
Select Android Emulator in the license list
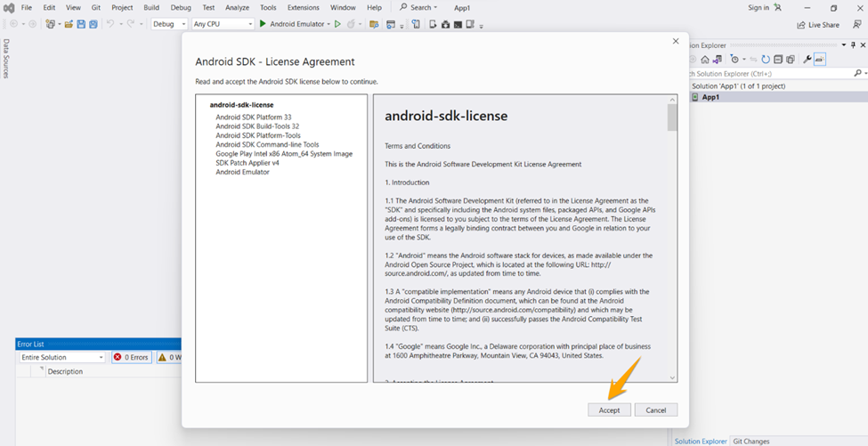click(242, 172)
